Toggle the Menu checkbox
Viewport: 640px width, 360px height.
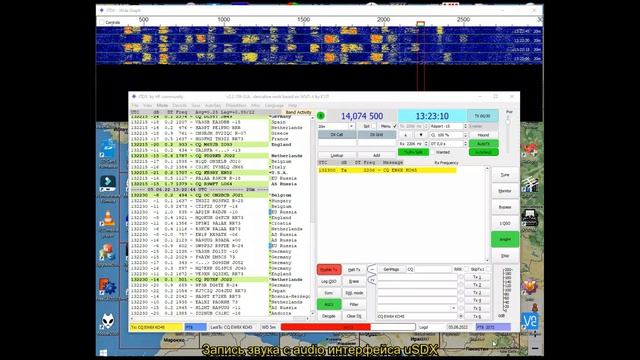tap(394, 126)
